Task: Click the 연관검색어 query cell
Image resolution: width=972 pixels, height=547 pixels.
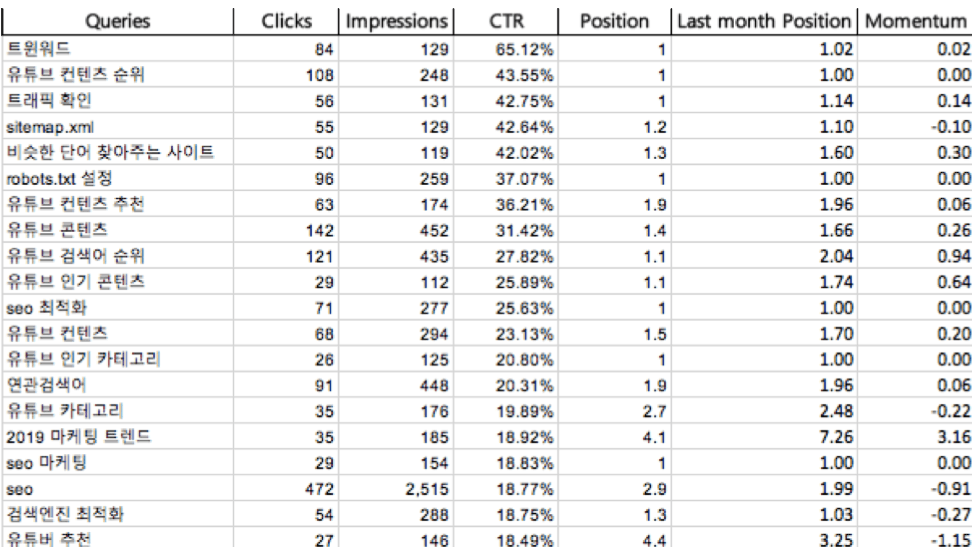Action: [x=118, y=385]
